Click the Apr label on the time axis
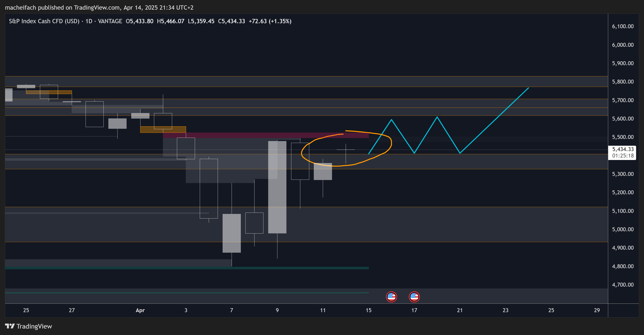 point(140,310)
